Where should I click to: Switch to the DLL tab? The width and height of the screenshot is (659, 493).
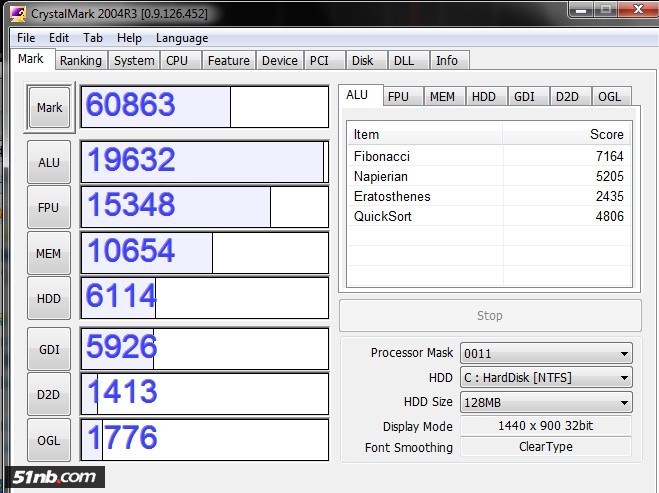coord(403,60)
